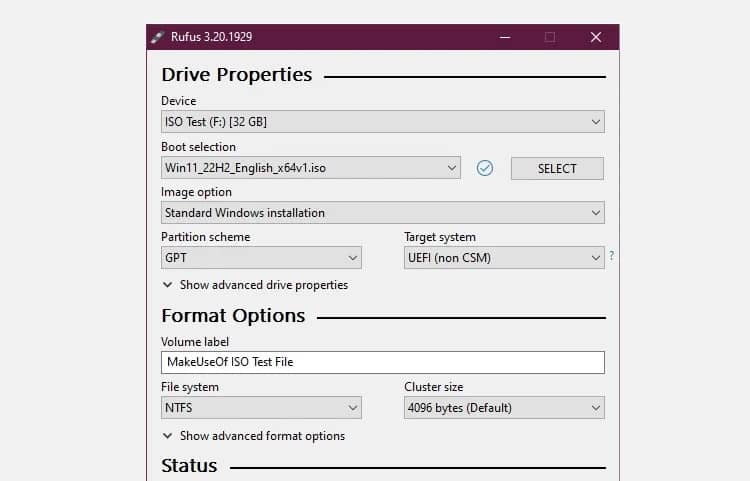Open the Target system UEFI dropdown
The width and height of the screenshot is (750, 481).
(x=504, y=258)
